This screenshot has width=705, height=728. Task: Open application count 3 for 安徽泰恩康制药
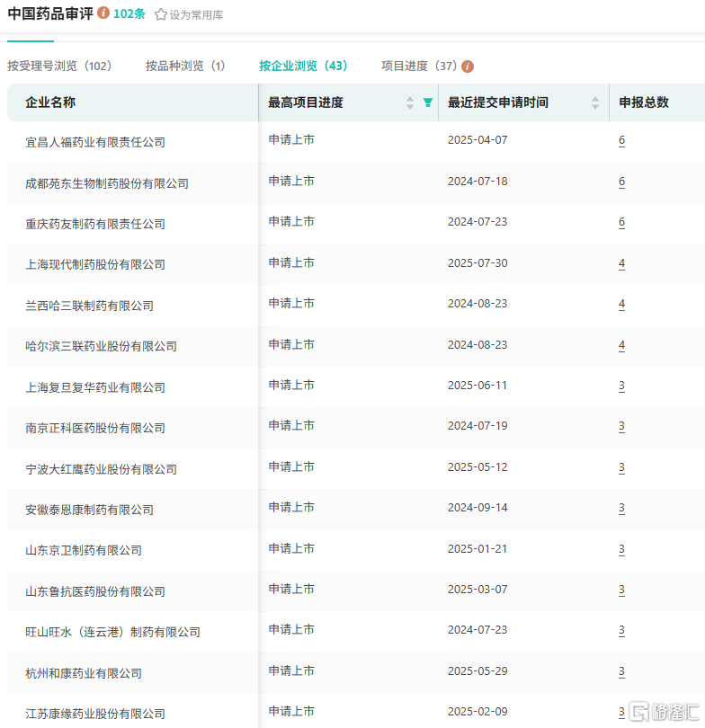click(621, 508)
